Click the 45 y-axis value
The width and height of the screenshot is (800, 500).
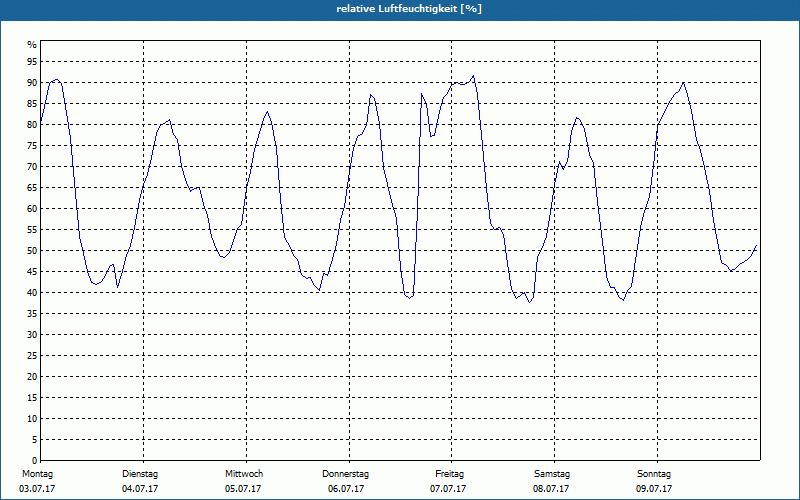[x=32, y=271]
